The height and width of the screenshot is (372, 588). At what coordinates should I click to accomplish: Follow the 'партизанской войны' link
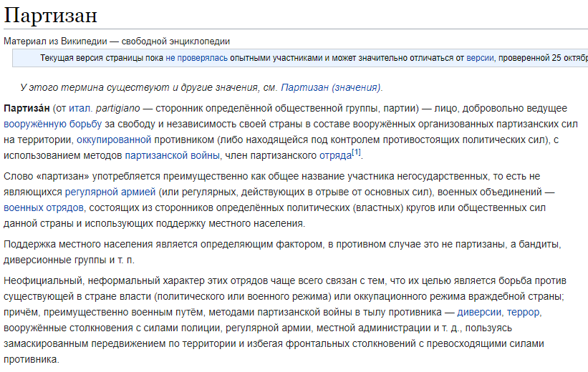point(172,155)
